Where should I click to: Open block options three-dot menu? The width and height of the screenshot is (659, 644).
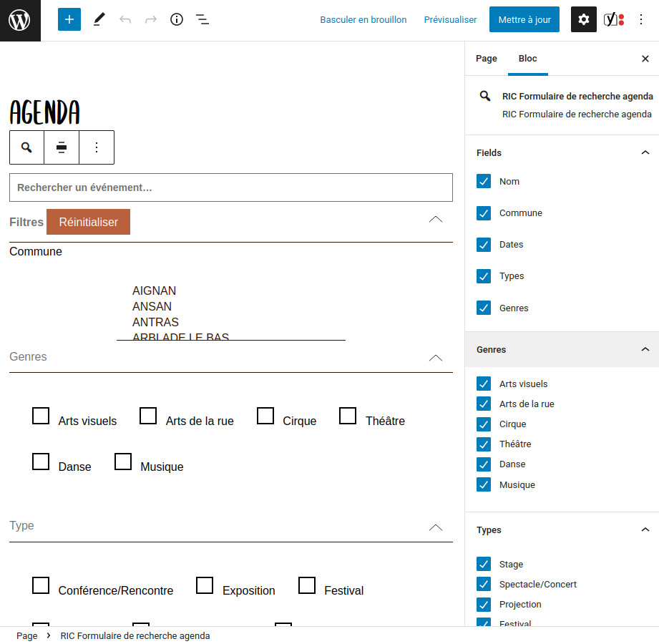tap(97, 147)
